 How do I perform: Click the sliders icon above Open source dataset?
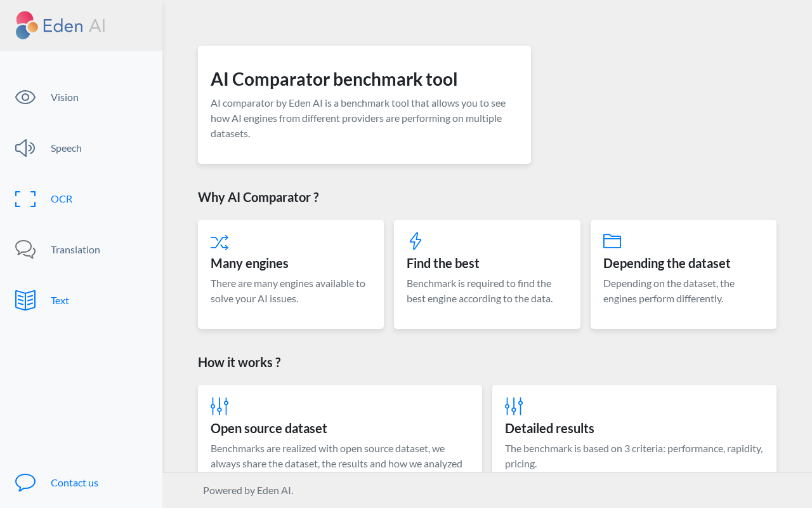[x=219, y=406]
